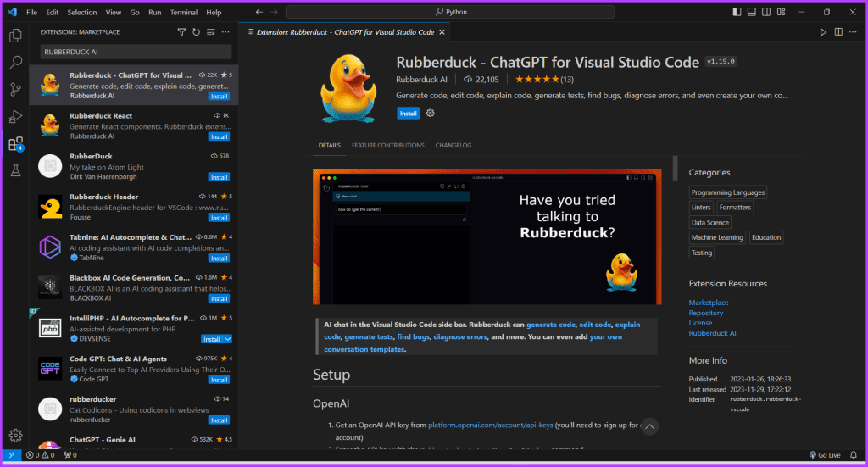Open the Explorer view in activity bar

(x=15, y=36)
